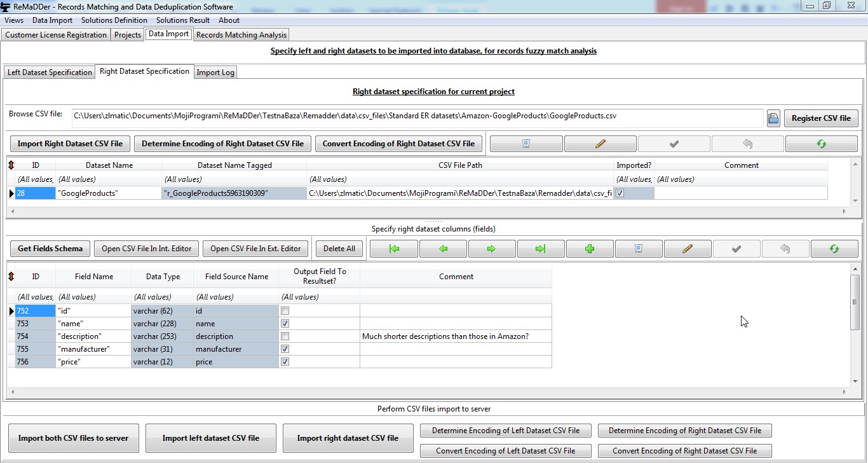Viewport: 868px width, 463px height.
Task: Click the fields grid vertical scrollbar
Action: click(855, 303)
